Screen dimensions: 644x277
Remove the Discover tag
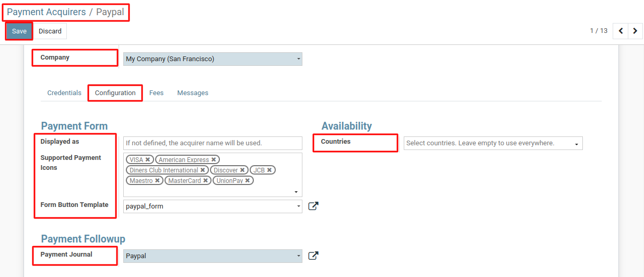click(242, 170)
